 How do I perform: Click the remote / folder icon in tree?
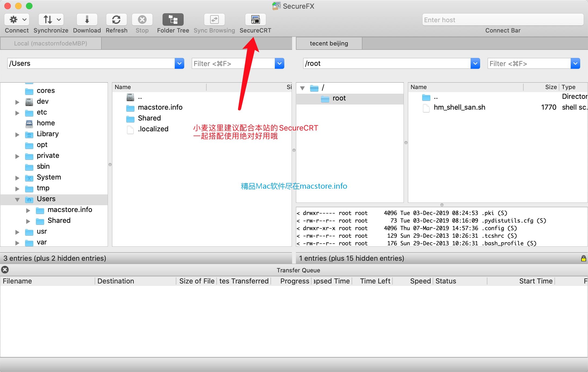tap(314, 88)
